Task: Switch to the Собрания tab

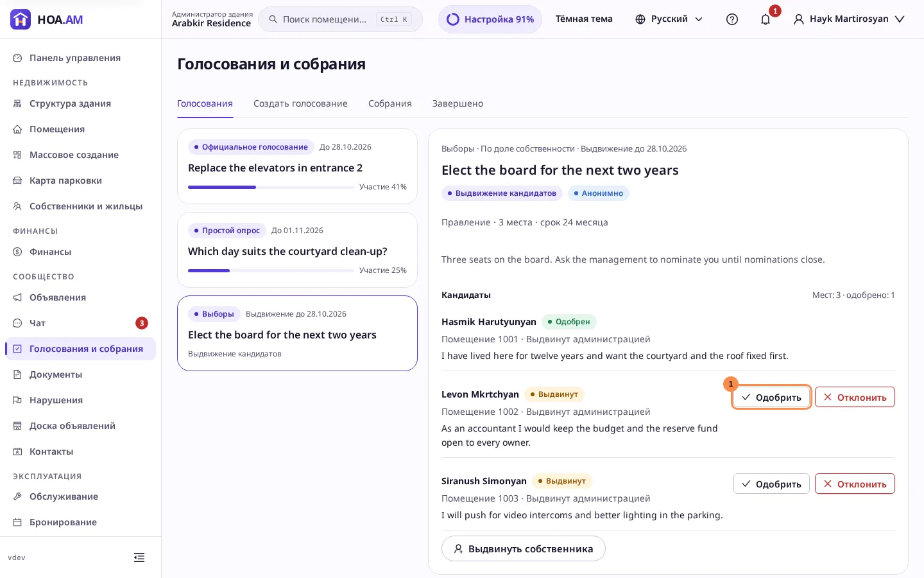Action: (390, 103)
